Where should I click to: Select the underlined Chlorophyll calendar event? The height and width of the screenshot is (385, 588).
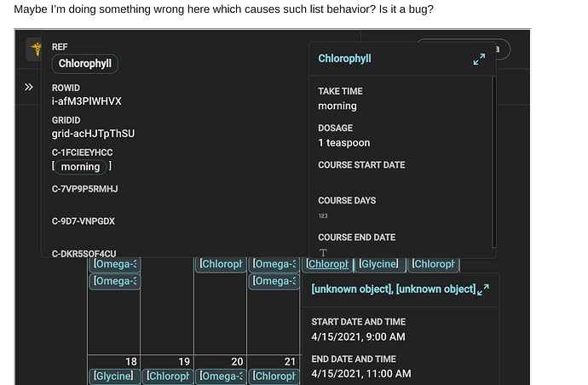328,265
